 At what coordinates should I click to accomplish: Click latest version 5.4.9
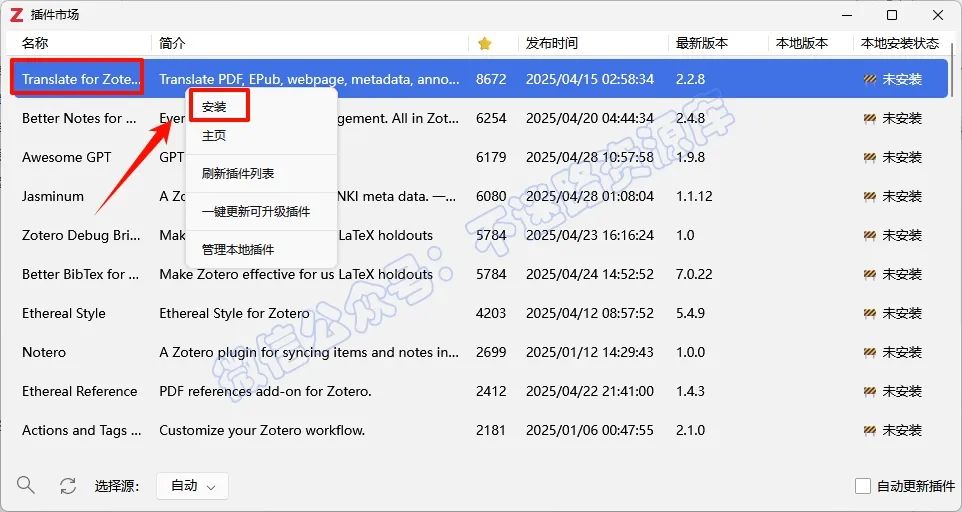coord(690,313)
